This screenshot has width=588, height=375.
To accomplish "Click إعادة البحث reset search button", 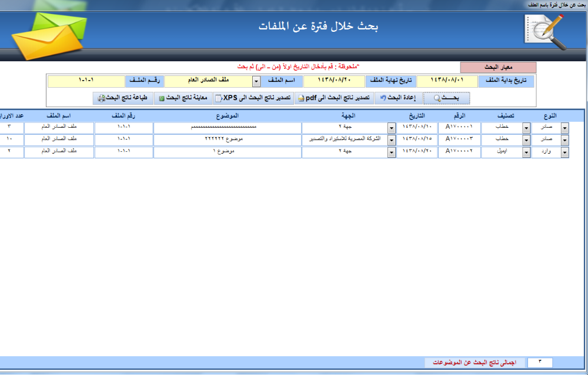I will pyautogui.click(x=398, y=98).
